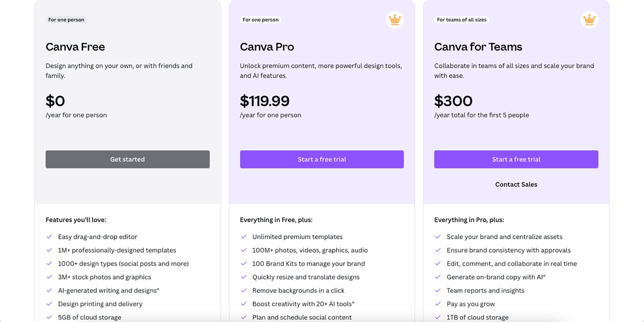The image size is (644, 322).
Task: Click the checkmark beside Pay as you grow
Action: pos(438,304)
